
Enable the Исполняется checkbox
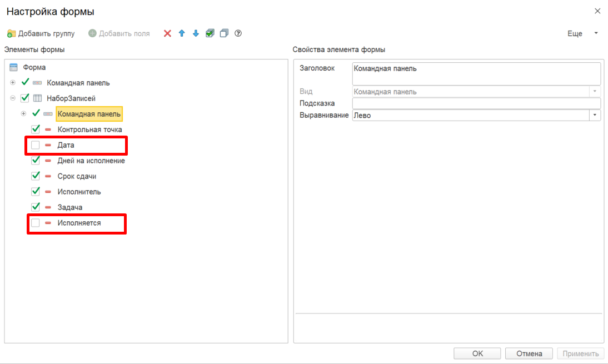(35, 223)
